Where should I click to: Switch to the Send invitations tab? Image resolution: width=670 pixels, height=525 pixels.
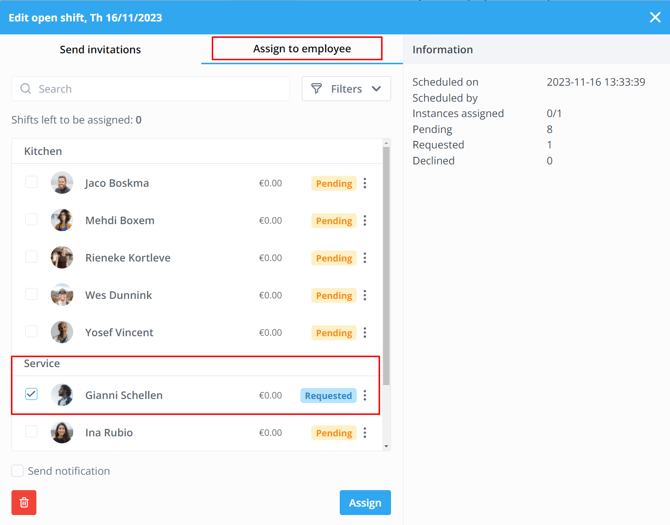(x=100, y=49)
